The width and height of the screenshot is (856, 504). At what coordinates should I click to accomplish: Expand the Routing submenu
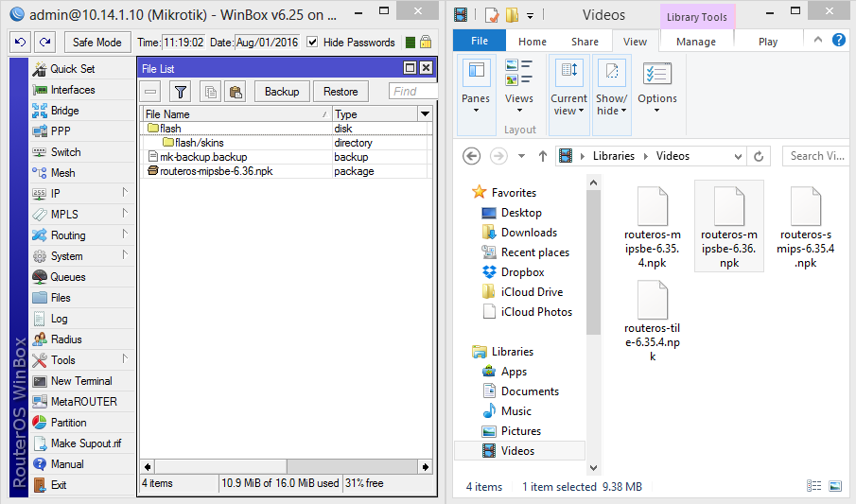125,234
